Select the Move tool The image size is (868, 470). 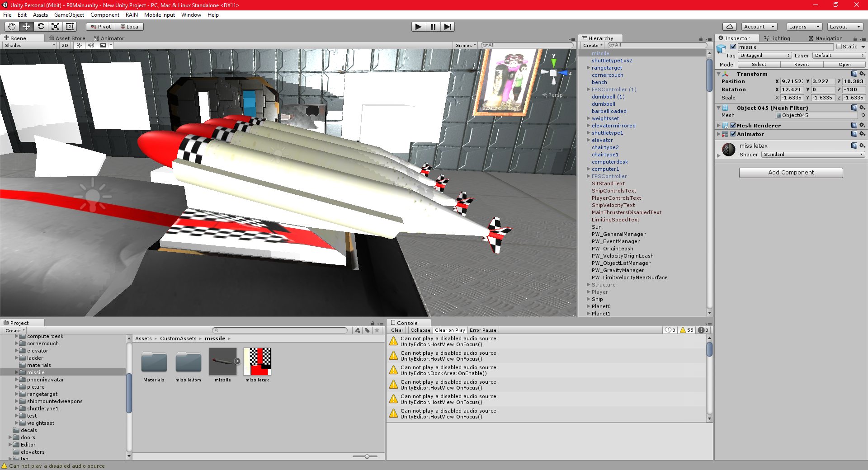(26, 27)
